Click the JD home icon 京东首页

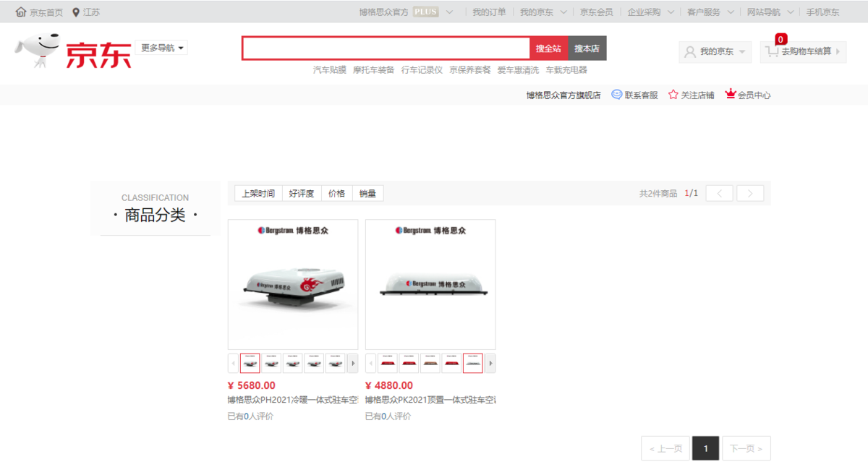click(20, 12)
